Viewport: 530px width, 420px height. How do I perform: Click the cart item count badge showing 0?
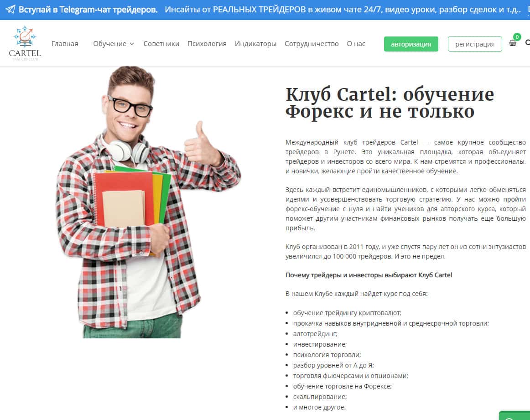click(x=517, y=37)
